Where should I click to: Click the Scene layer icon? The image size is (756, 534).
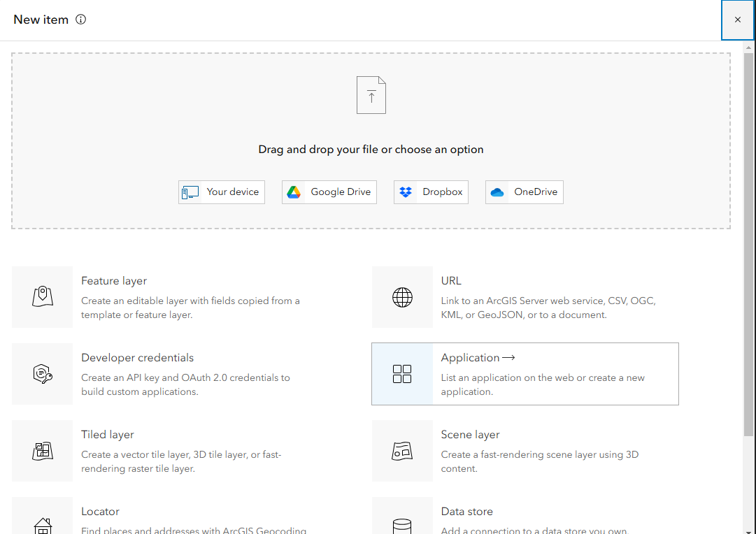(x=402, y=451)
